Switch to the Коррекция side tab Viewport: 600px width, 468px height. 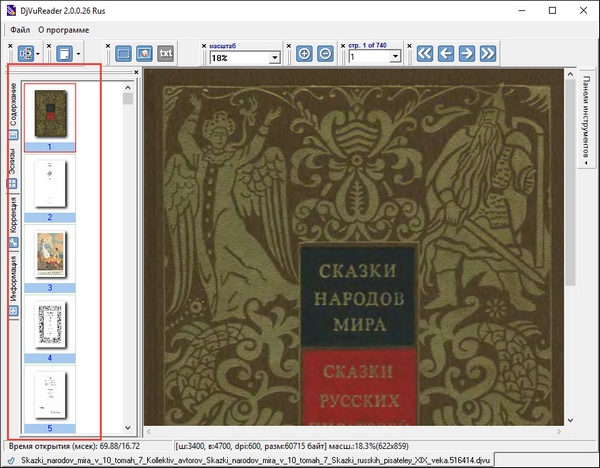click(13, 222)
